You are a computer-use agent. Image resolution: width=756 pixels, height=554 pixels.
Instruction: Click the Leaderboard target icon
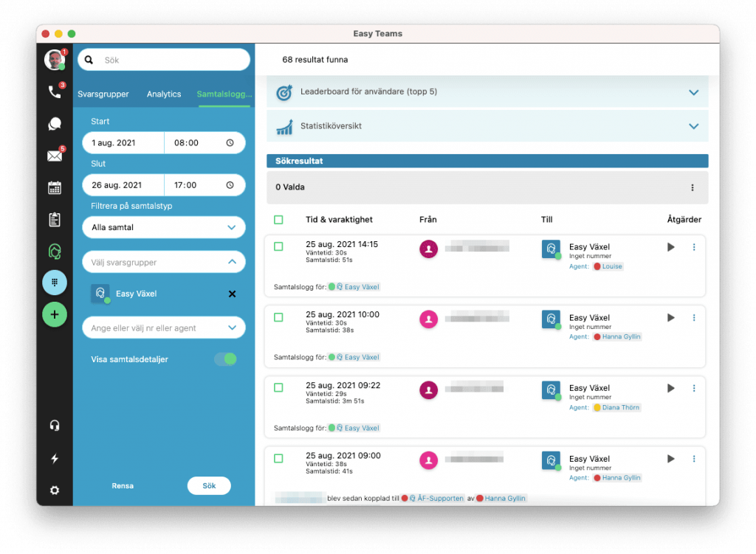pyautogui.click(x=284, y=92)
